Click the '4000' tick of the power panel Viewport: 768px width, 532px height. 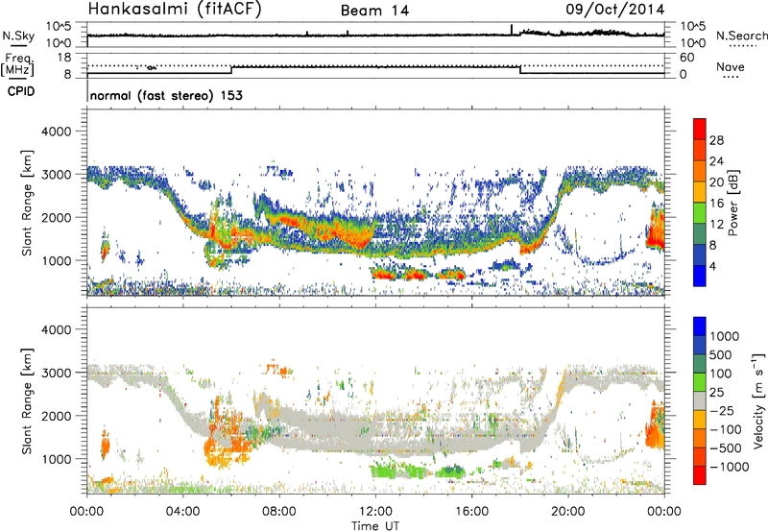(56, 132)
